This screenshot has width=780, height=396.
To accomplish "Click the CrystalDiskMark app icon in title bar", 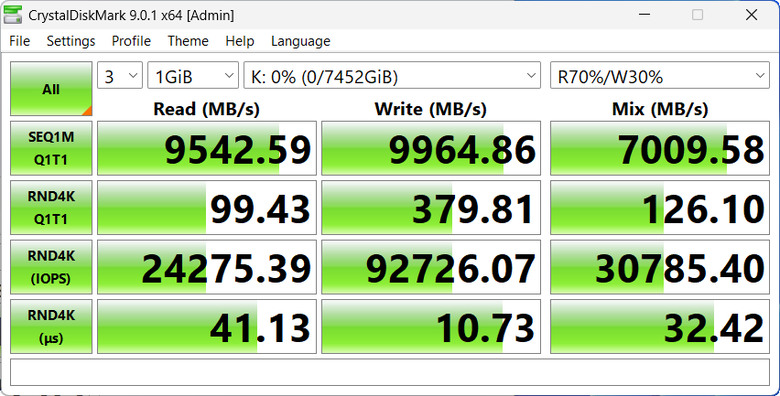I will click(12, 14).
